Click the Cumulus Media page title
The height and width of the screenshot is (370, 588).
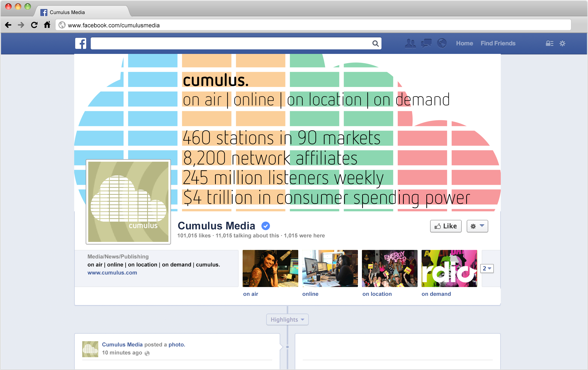pyautogui.click(x=216, y=226)
